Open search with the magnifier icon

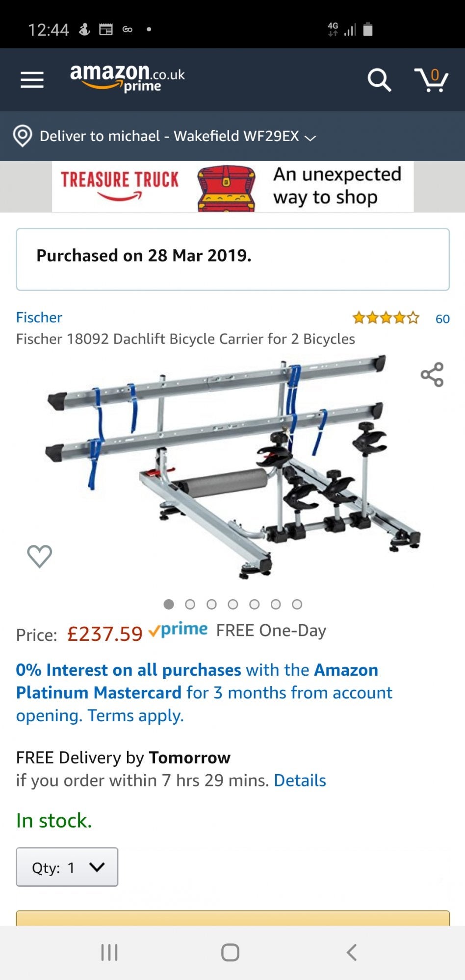pyautogui.click(x=379, y=80)
